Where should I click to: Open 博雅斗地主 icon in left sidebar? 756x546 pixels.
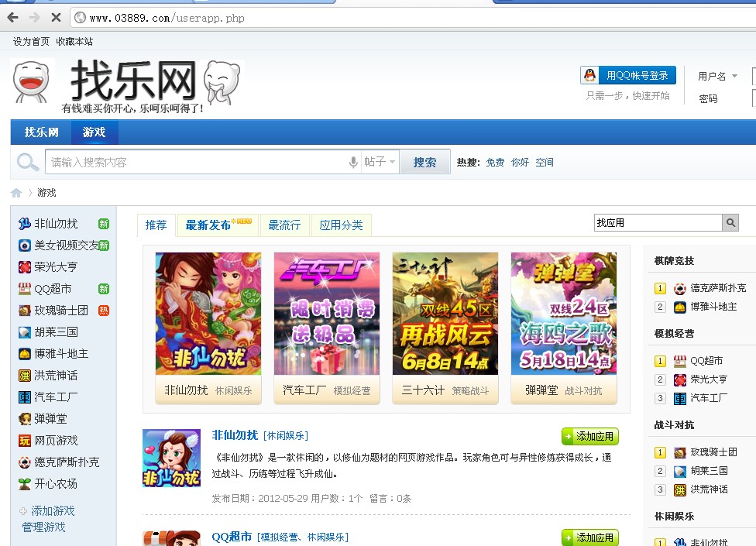(25, 354)
